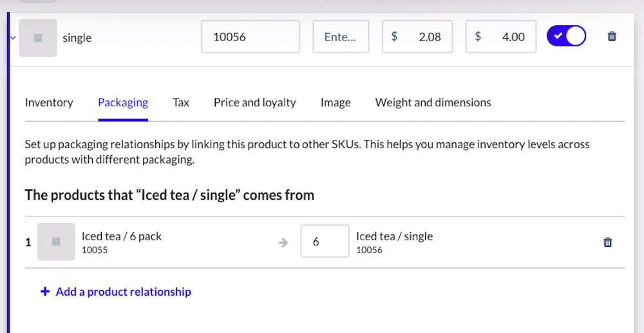Open the Inventory tab
Viewport: 644px width, 333px height.
pyautogui.click(x=49, y=102)
